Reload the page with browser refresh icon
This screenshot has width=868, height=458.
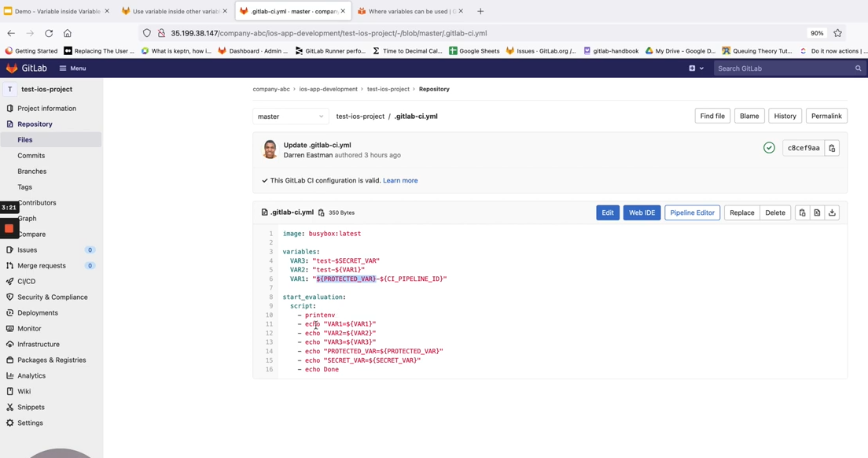[49, 33]
